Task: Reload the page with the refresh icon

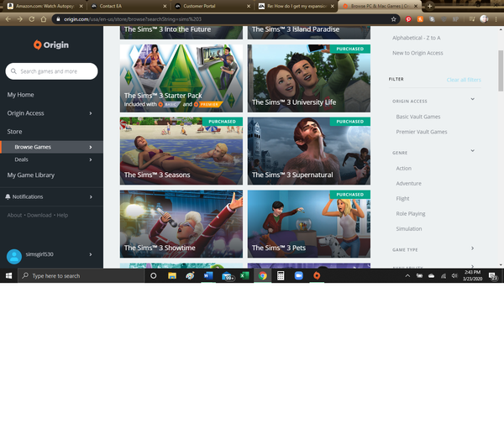Action: [x=32, y=19]
